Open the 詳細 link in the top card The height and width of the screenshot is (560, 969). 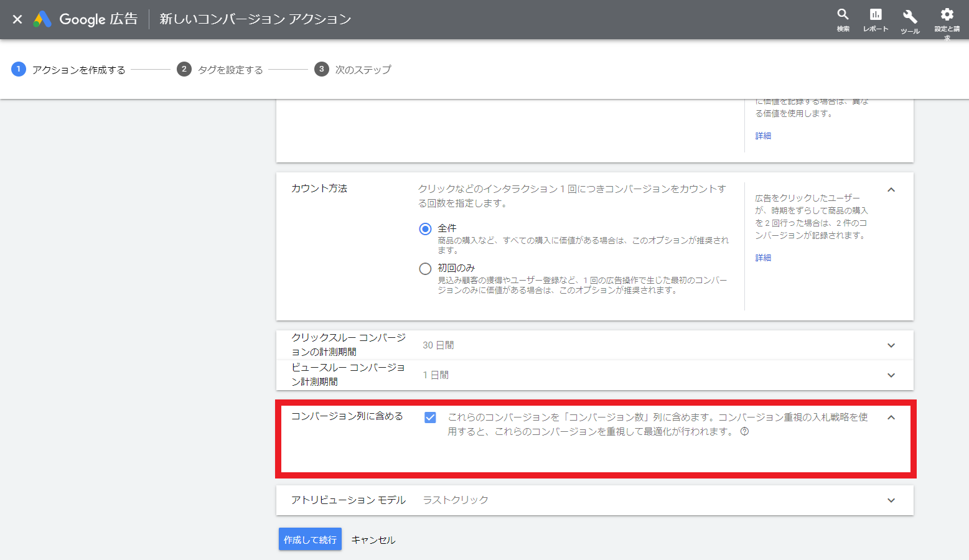tap(763, 136)
